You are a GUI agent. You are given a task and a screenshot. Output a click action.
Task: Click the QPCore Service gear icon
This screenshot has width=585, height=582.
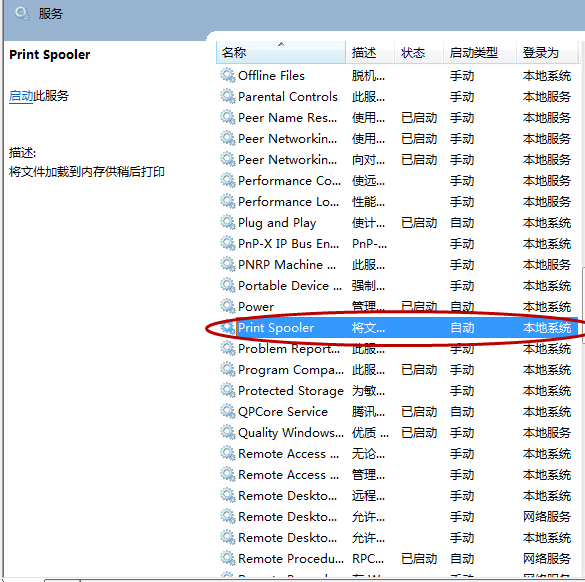[228, 412]
